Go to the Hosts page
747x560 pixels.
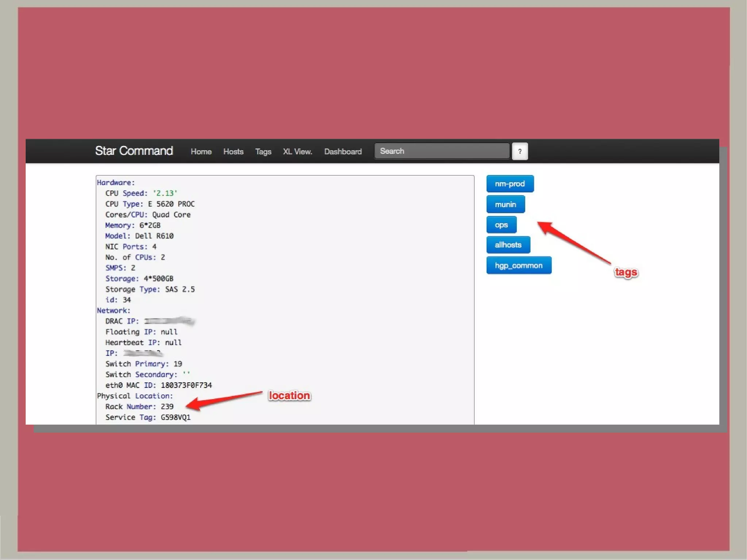233,151
